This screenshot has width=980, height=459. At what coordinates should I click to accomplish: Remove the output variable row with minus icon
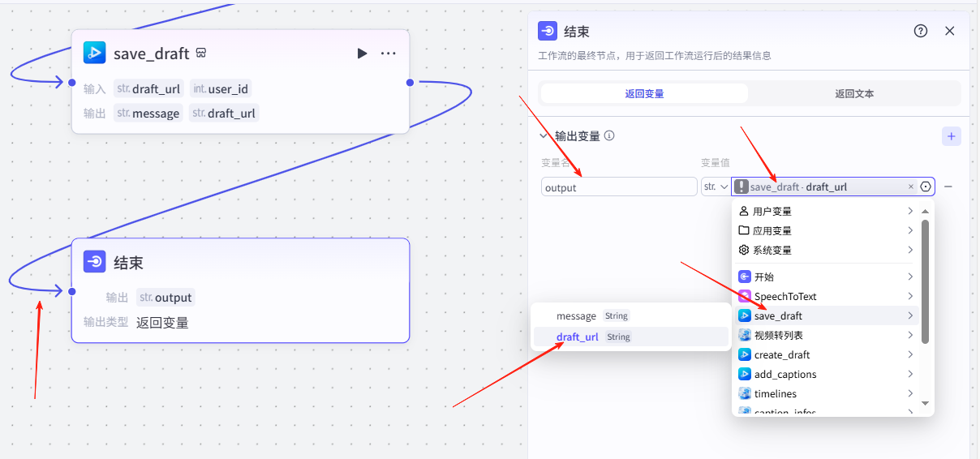(x=948, y=187)
